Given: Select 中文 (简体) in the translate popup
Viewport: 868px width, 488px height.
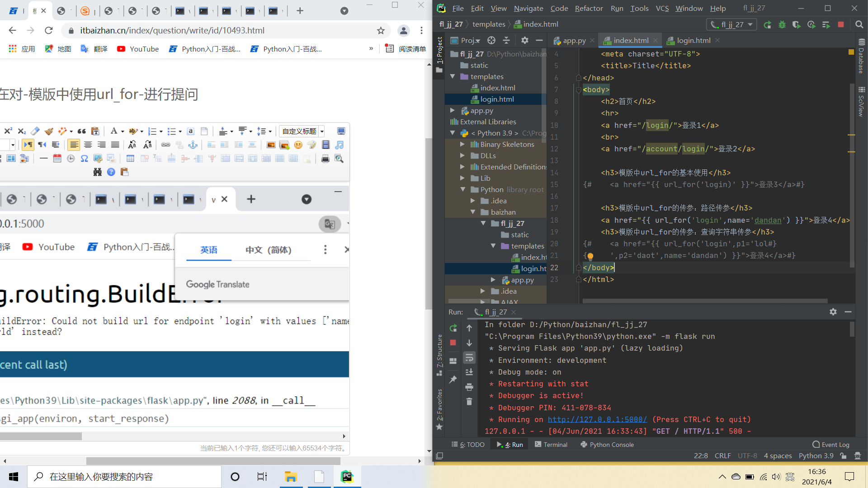Looking at the screenshot, I should [269, 250].
